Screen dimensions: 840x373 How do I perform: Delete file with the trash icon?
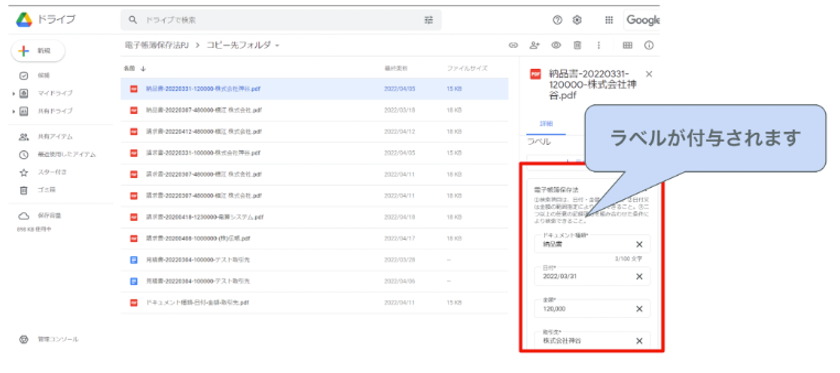(578, 46)
